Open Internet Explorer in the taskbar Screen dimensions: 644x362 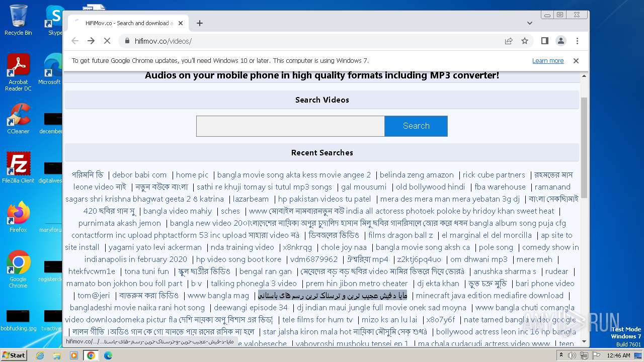[x=40, y=355]
